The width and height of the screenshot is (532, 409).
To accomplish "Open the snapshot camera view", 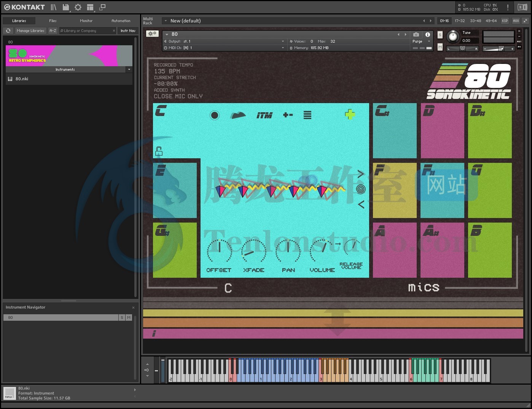I will pyautogui.click(x=416, y=34).
